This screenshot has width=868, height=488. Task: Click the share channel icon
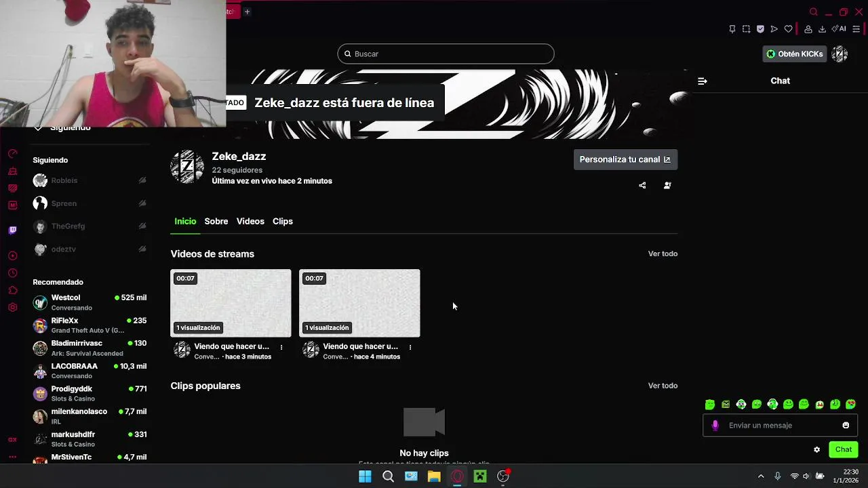(x=642, y=185)
